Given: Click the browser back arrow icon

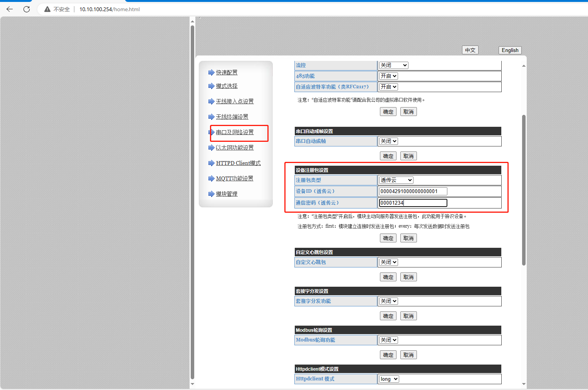Looking at the screenshot, I should click(x=10, y=9).
